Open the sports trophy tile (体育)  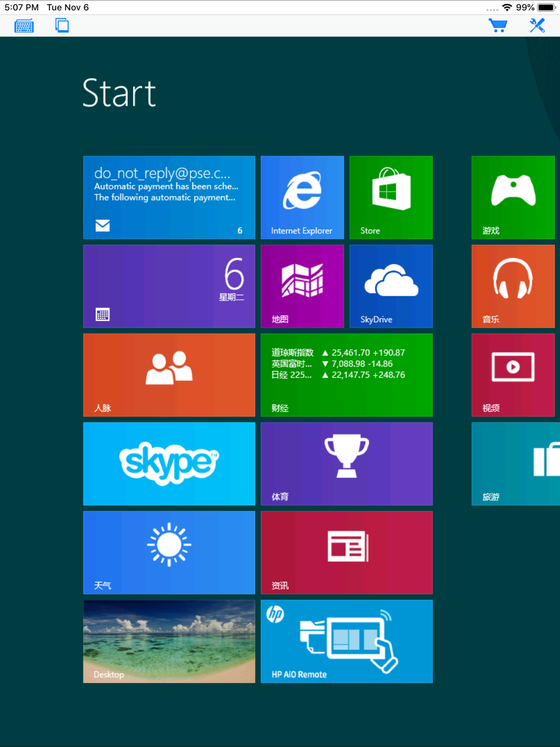pyautogui.click(x=346, y=463)
